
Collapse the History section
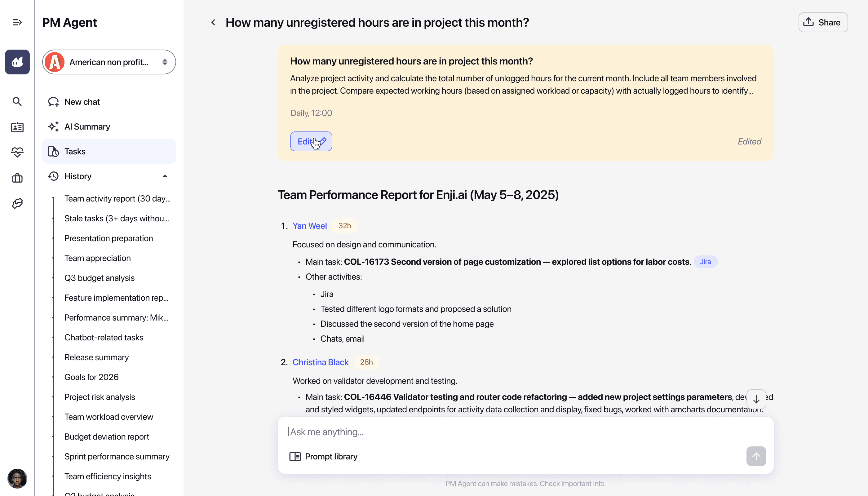[x=165, y=176]
